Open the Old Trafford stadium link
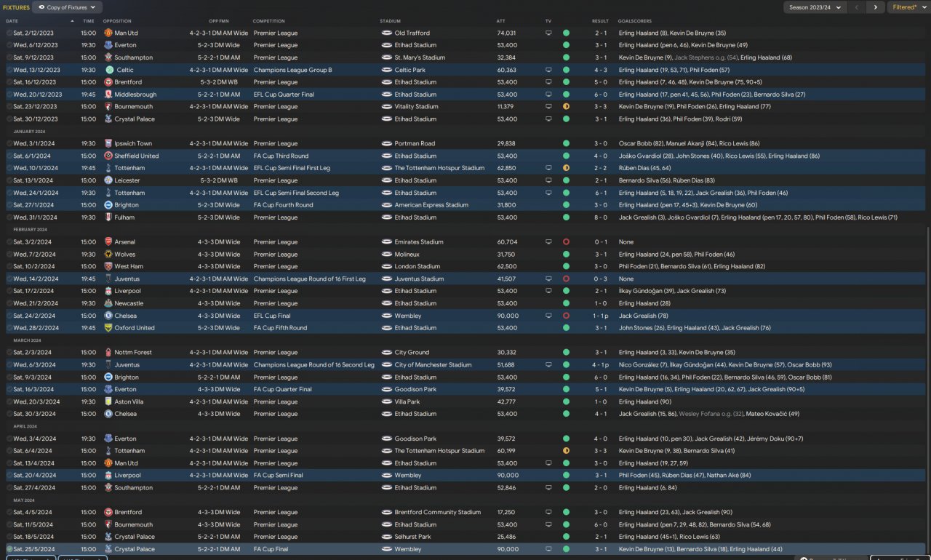Screen dimensions: 931x560 [x=412, y=33]
